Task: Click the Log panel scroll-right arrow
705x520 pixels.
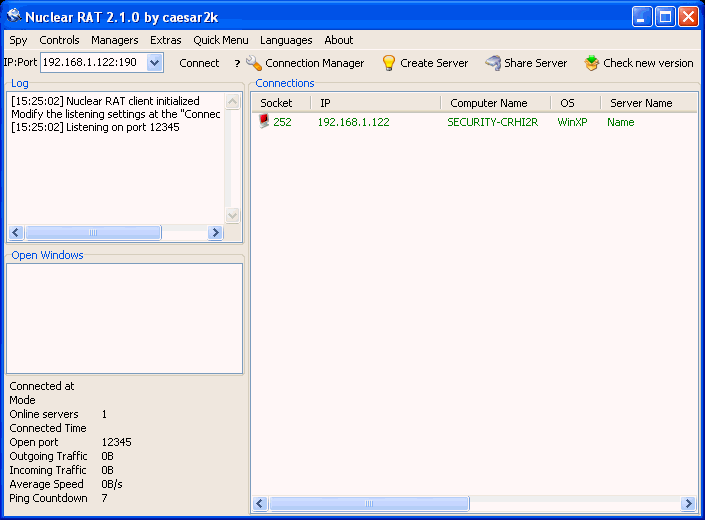Action: pyautogui.click(x=215, y=232)
